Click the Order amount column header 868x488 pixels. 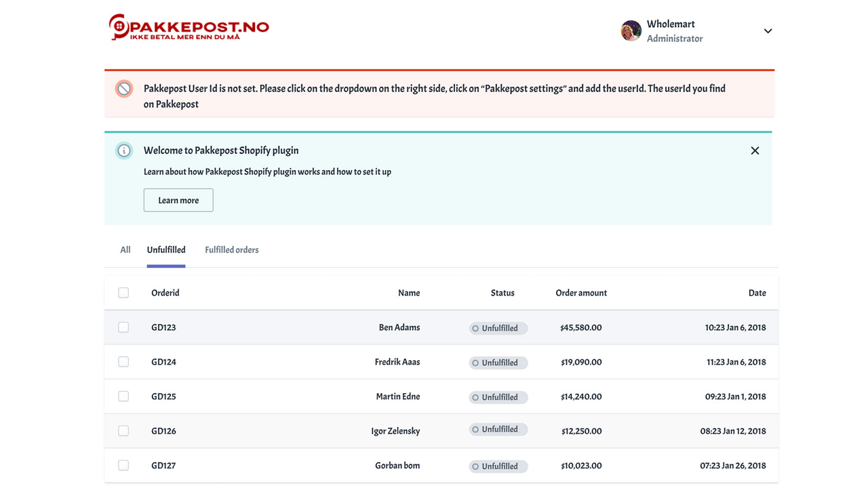(x=581, y=293)
